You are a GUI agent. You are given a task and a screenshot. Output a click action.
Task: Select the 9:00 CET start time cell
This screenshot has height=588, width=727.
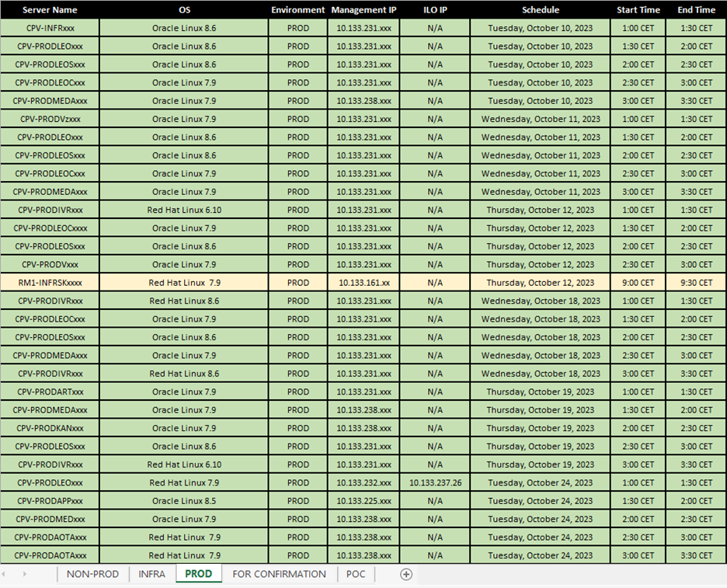638,283
